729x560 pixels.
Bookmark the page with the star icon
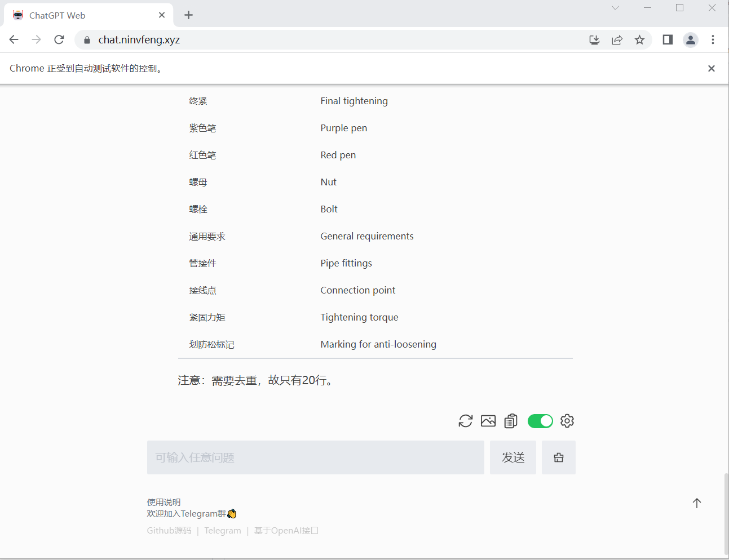(640, 39)
